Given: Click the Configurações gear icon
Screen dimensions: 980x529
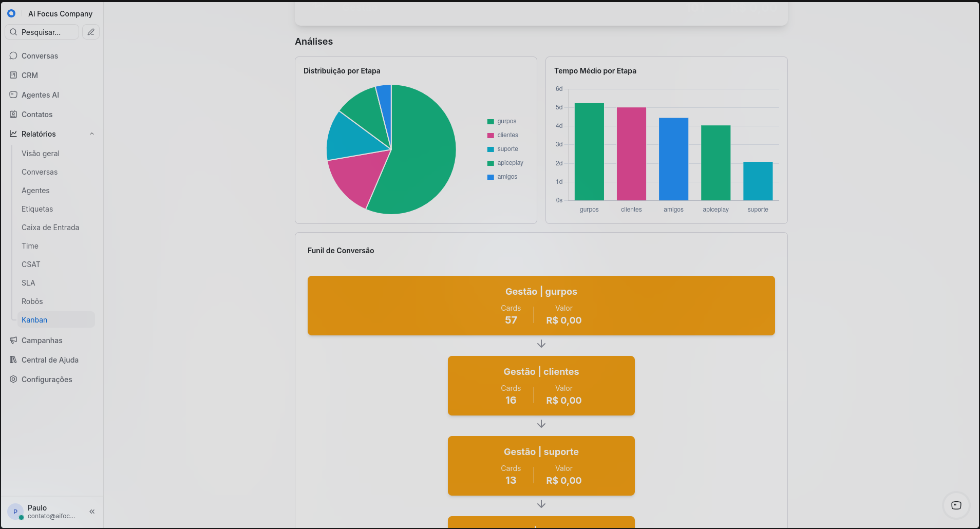Looking at the screenshot, I should 13,379.
